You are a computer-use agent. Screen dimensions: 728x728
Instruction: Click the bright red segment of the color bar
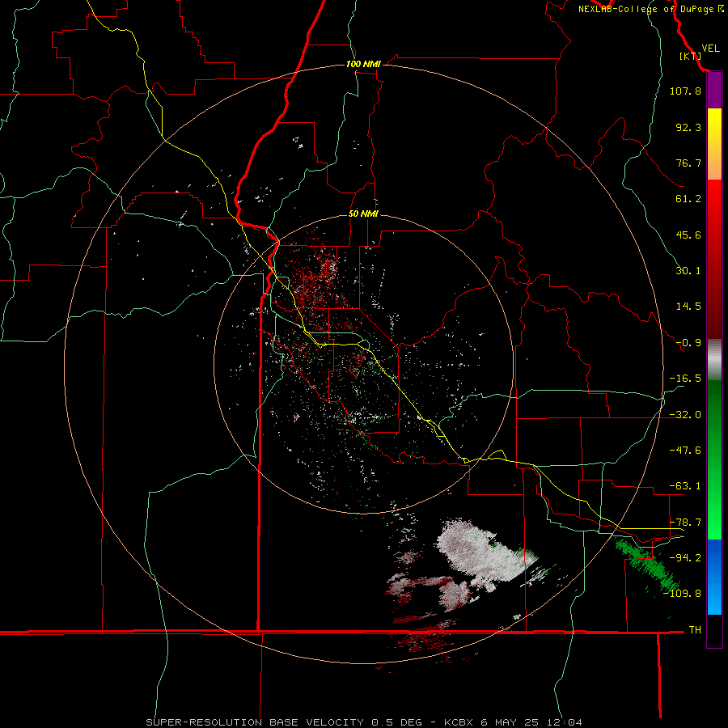click(714, 259)
